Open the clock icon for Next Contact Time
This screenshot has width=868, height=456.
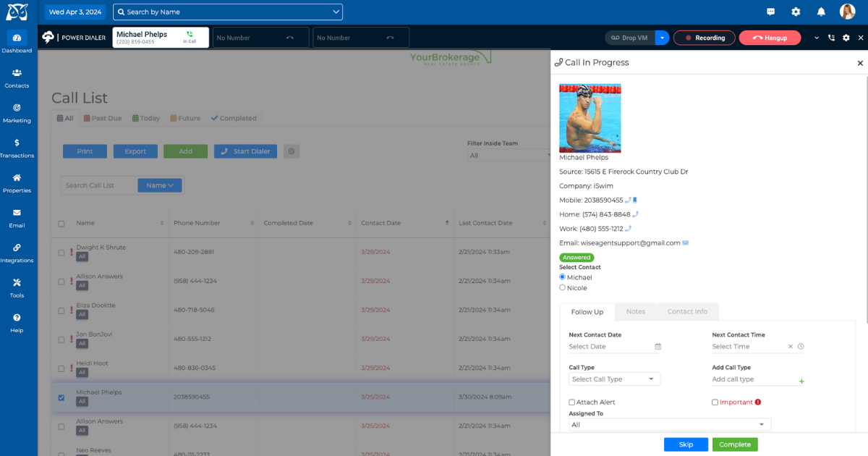pos(801,347)
